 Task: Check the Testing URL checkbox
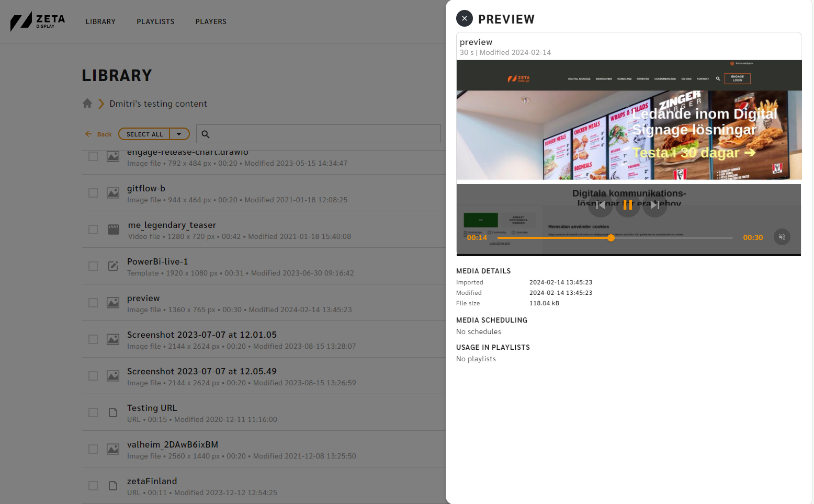[93, 413]
